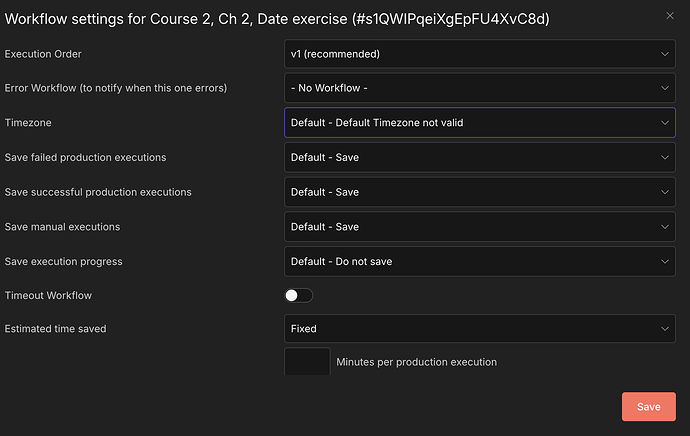The image size is (690, 436).
Task: Click the minutes per production execution field
Action: pyautogui.click(x=307, y=362)
